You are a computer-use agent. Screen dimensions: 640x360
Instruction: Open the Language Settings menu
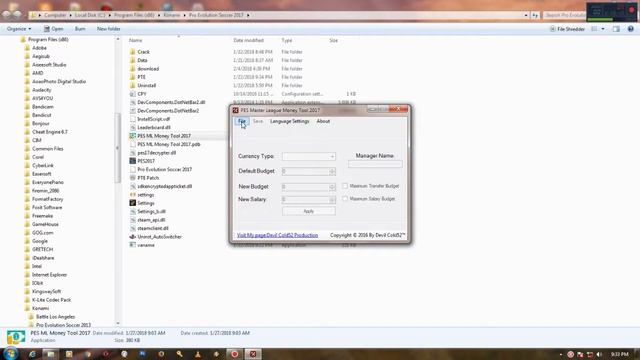coord(289,121)
